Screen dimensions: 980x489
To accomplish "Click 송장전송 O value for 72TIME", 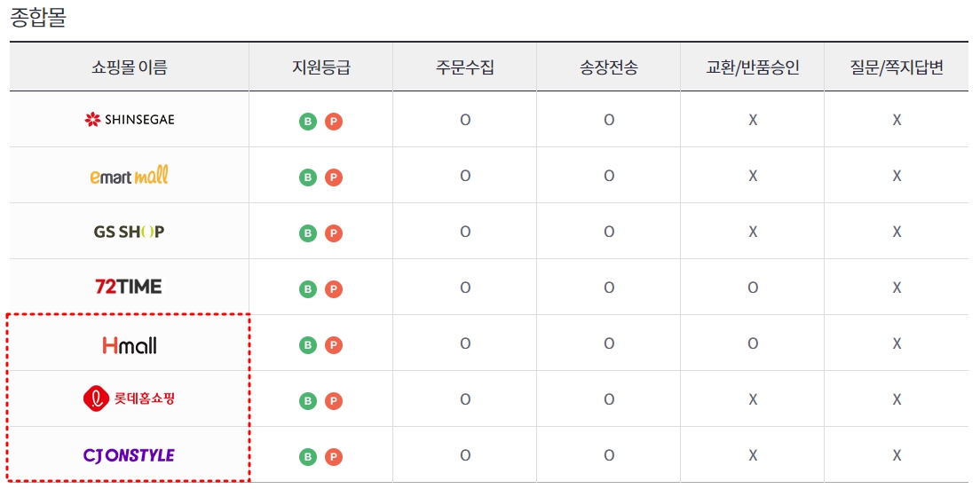I will pos(609,288).
